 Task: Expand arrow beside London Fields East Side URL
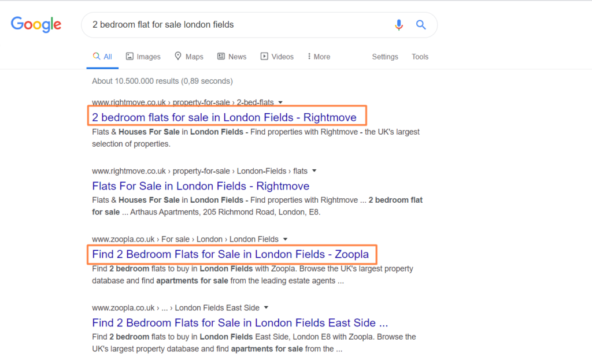(266, 307)
